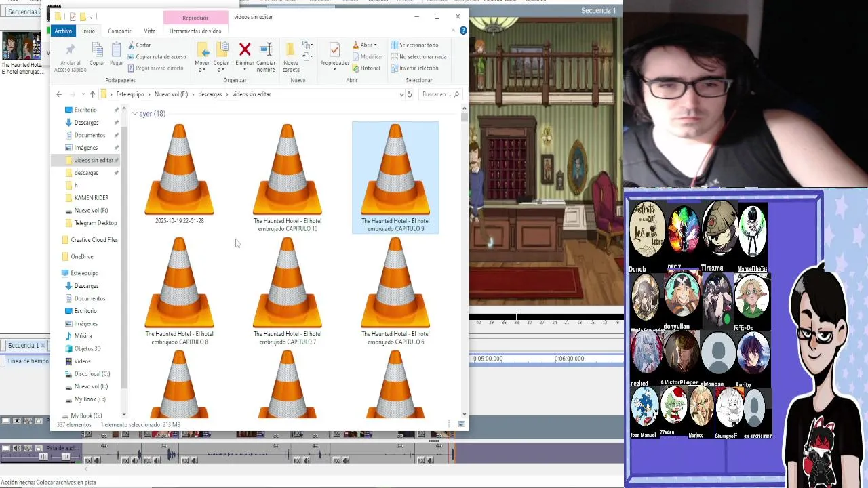Click the Historial icon in Abrir group
The height and width of the screenshot is (488, 868).
point(367,68)
